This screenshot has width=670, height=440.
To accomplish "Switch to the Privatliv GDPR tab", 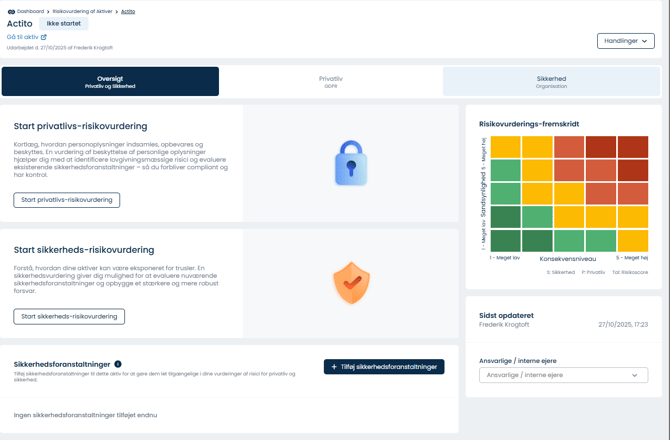I will (330, 82).
